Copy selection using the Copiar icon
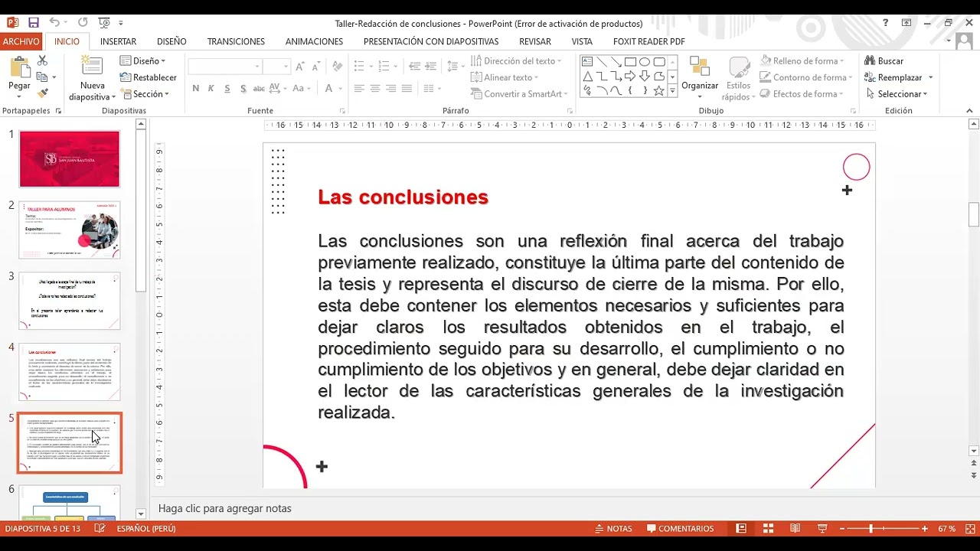 [x=42, y=77]
